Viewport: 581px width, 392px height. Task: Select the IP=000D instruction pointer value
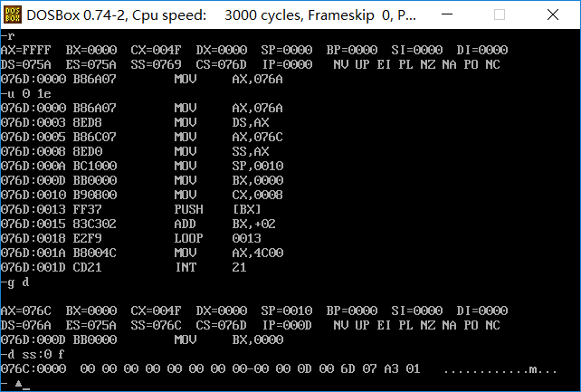click(288, 325)
